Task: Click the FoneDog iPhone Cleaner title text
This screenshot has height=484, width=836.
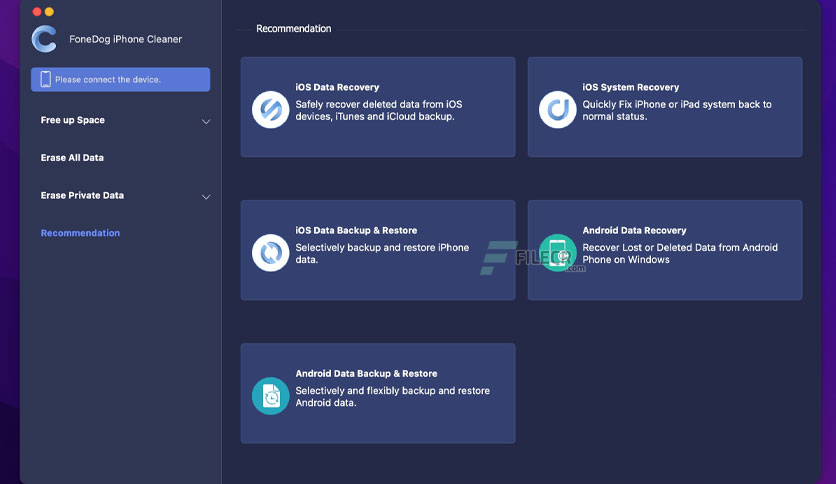Action: click(x=125, y=39)
